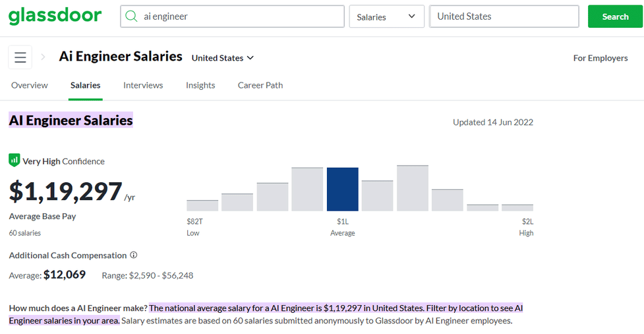Click the United States location input field

coord(504,17)
